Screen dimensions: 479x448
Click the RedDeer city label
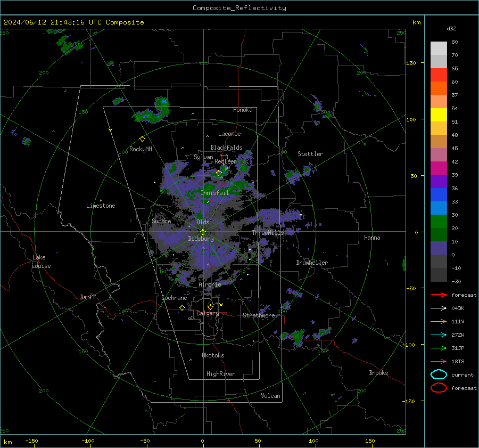[226, 161]
